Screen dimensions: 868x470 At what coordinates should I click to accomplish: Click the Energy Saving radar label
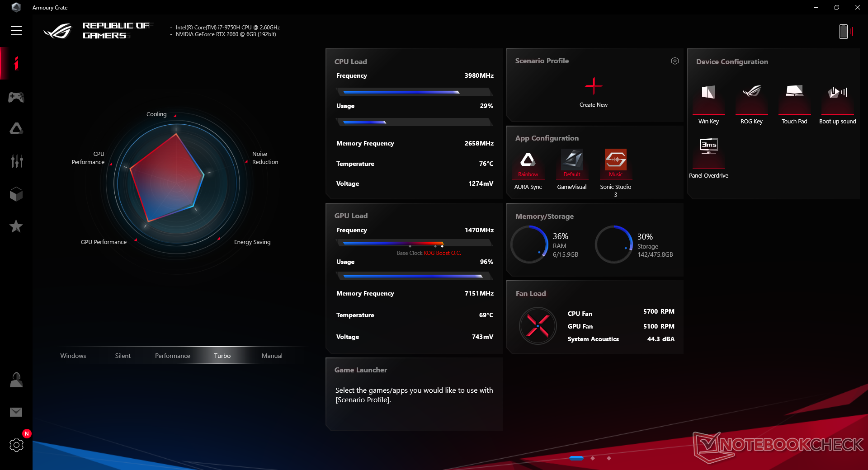tap(252, 242)
